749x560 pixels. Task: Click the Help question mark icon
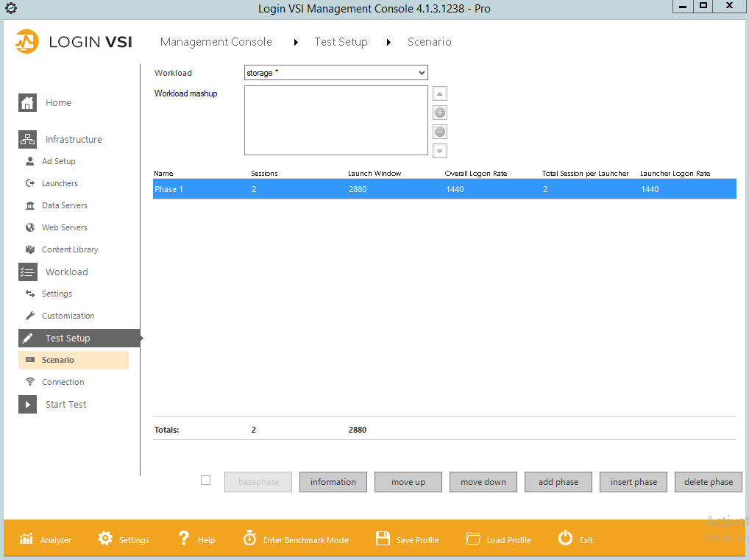(183, 538)
